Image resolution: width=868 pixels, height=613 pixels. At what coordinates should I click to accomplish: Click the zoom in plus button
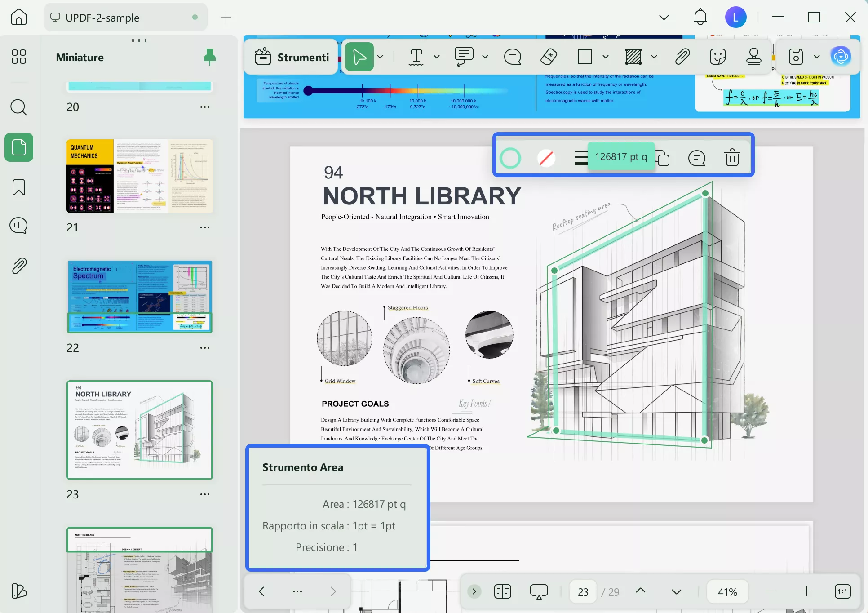806,591
